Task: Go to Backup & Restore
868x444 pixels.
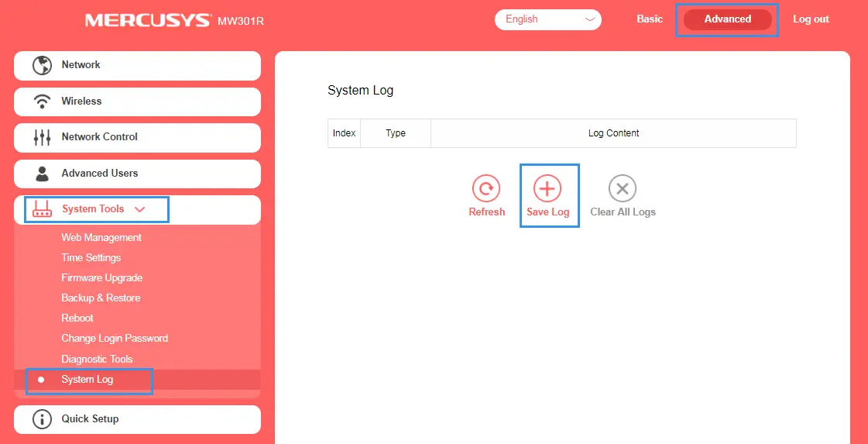Action: click(x=101, y=298)
